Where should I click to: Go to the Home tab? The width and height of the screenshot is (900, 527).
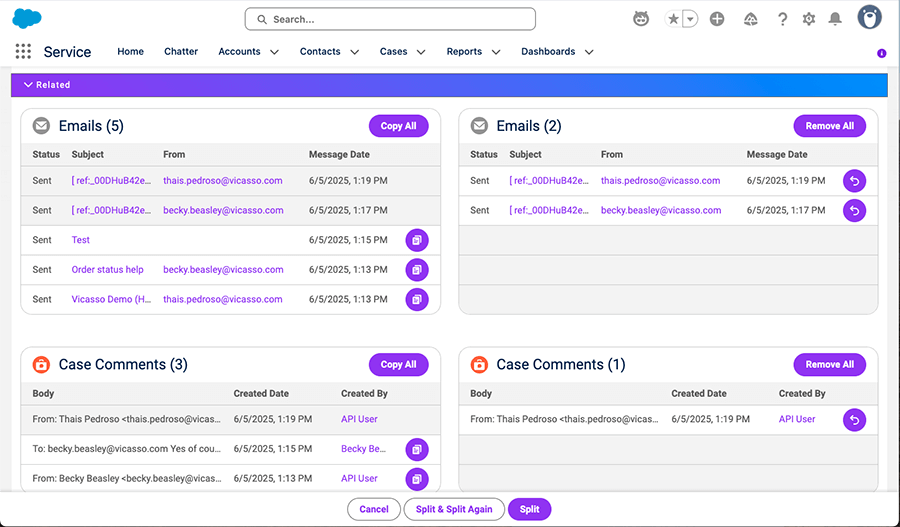click(130, 52)
